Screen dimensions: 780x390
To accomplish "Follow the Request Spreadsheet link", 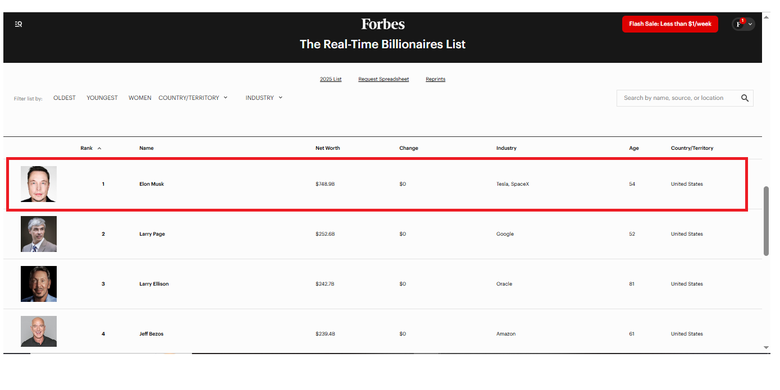I will [384, 79].
